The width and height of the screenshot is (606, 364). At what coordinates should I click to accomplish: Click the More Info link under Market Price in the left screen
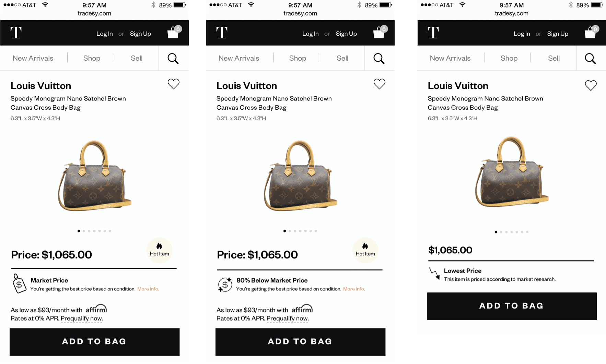tap(148, 289)
